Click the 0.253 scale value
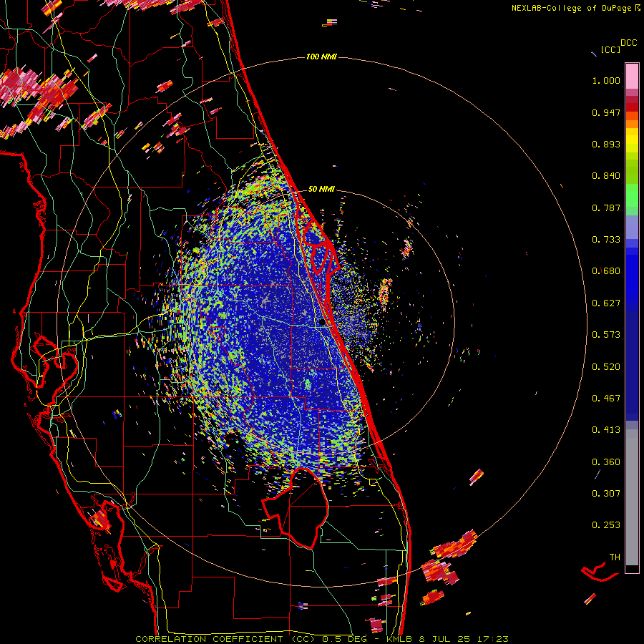Viewport: 644px width, 644px height. 606,525
